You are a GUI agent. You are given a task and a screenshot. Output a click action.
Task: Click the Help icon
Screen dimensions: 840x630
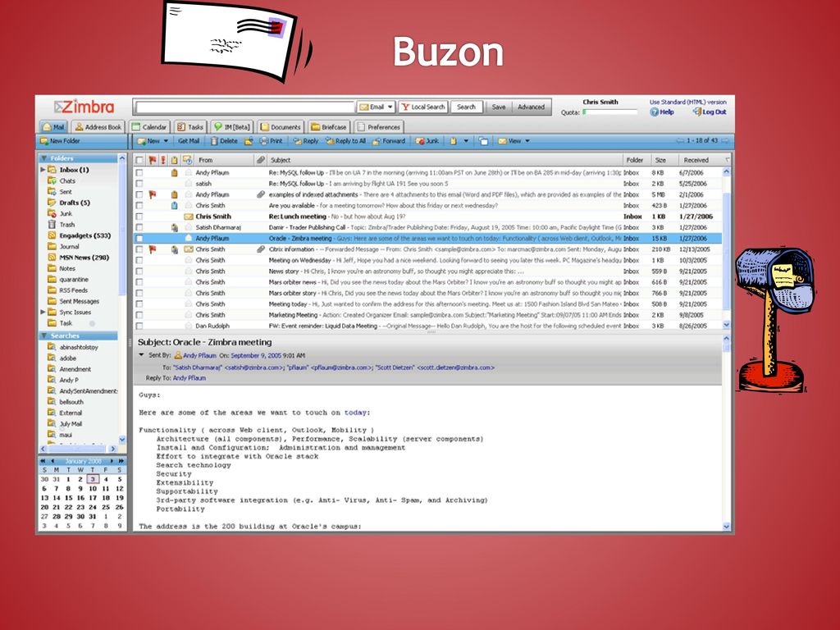coord(654,112)
